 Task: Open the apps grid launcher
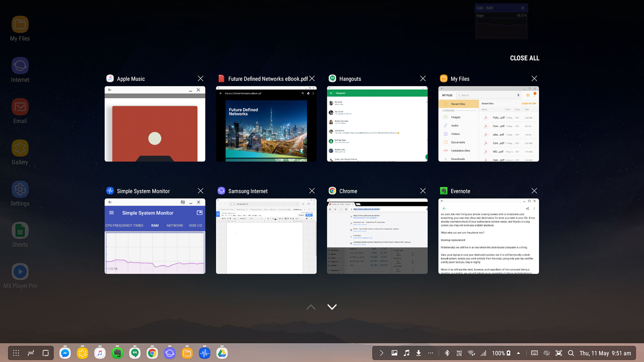[16, 353]
